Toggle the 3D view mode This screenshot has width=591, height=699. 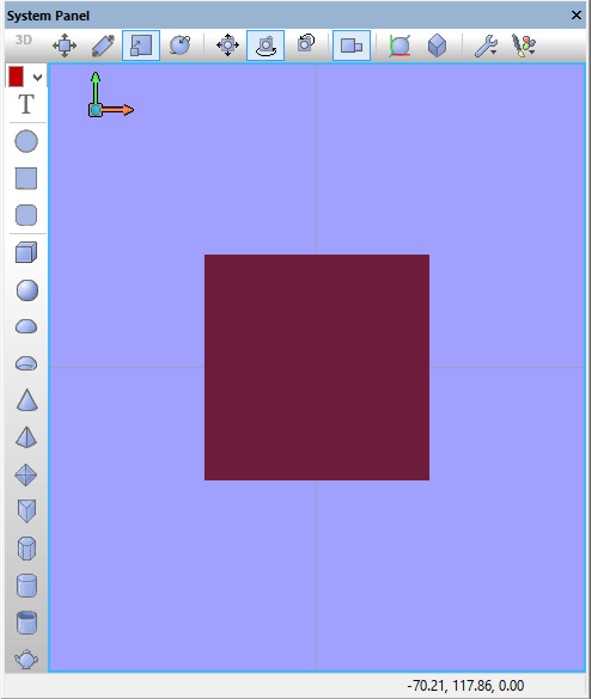[x=23, y=40]
